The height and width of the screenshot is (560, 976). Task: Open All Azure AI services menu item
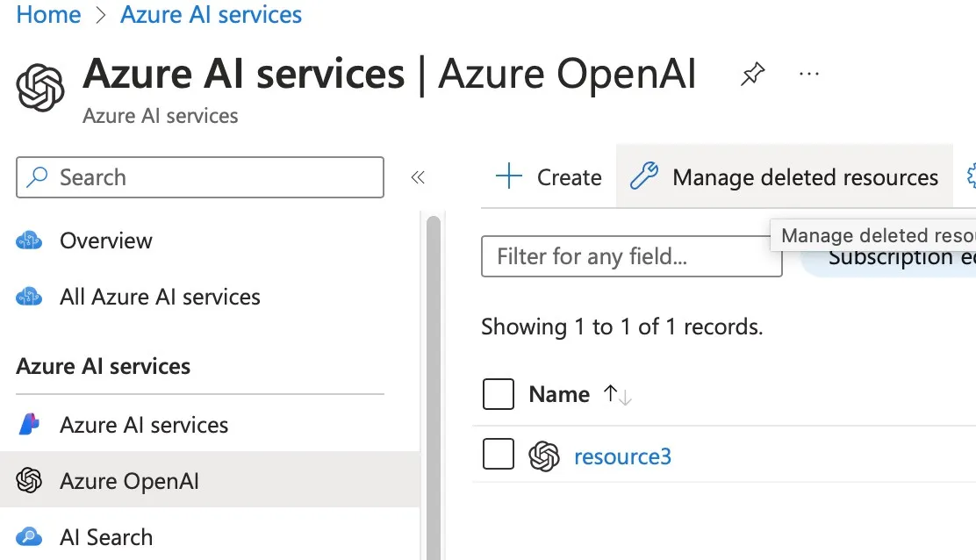[160, 297]
